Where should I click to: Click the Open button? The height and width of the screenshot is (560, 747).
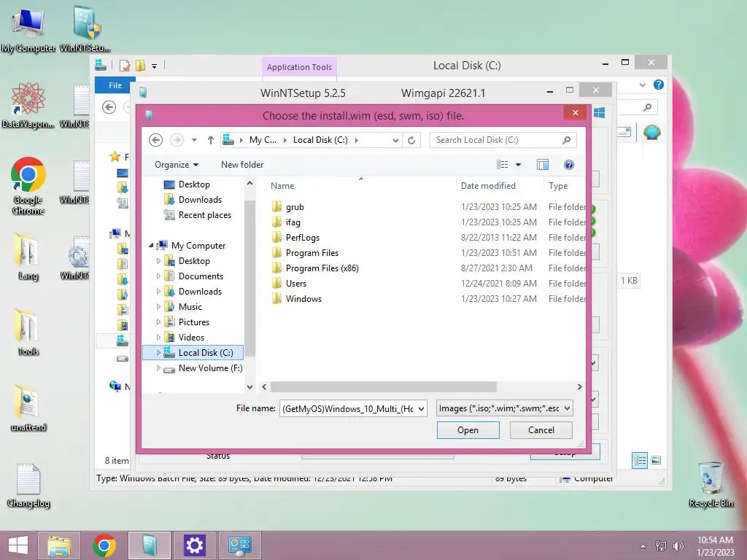468,430
